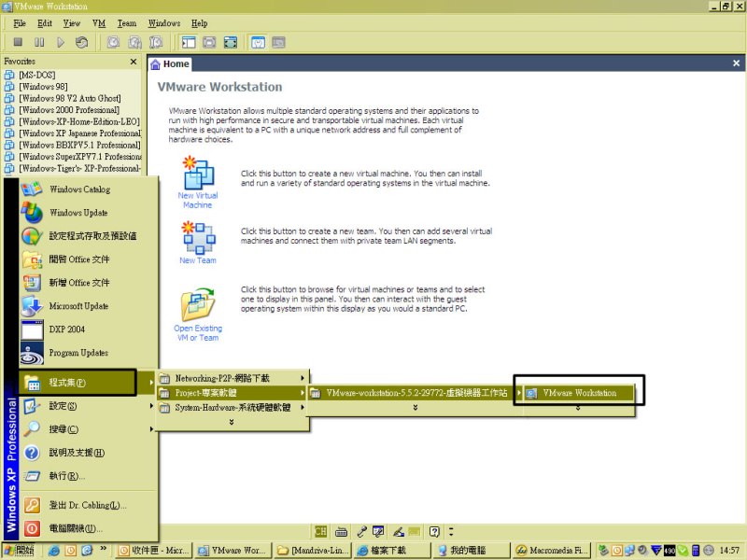The height and width of the screenshot is (560, 747).
Task: Open the Team menu
Action: 127,23
